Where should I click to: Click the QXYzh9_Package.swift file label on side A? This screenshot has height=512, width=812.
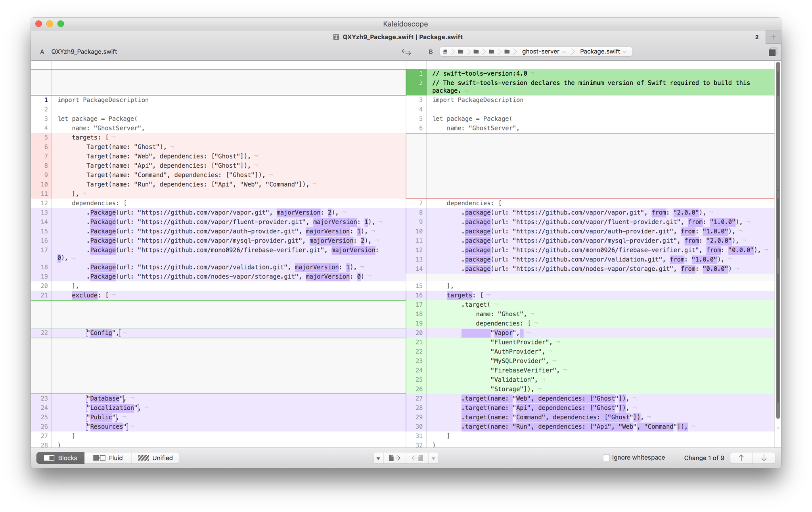(84, 52)
